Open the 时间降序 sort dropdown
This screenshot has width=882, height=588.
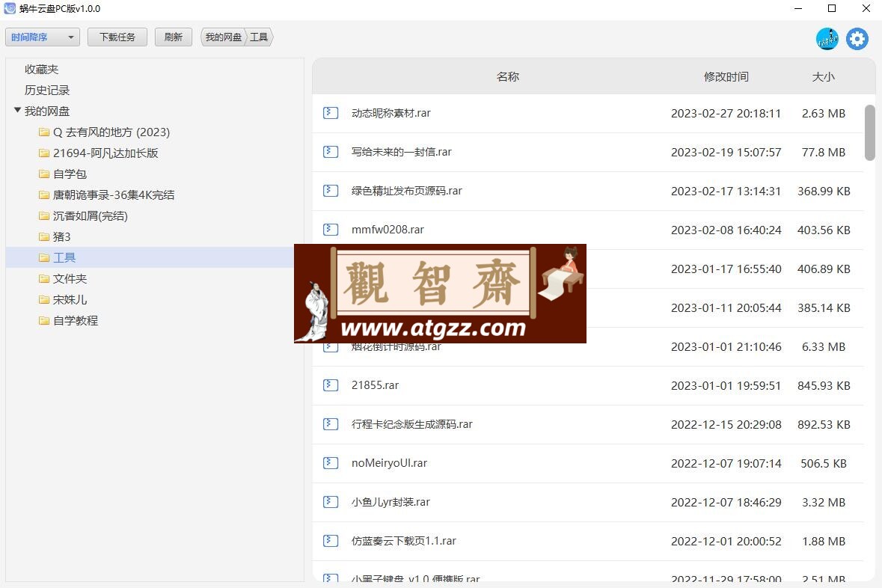(x=42, y=37)
